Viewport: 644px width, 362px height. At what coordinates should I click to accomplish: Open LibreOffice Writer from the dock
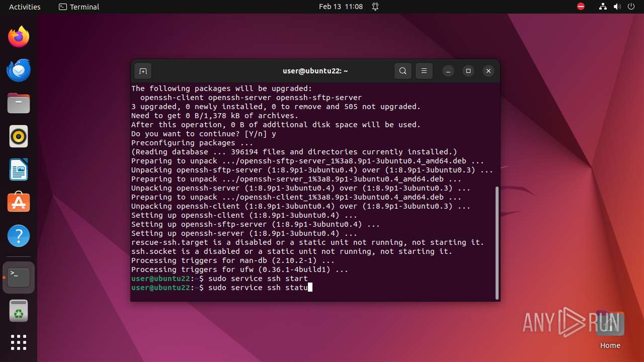click(x=19, y=169)
